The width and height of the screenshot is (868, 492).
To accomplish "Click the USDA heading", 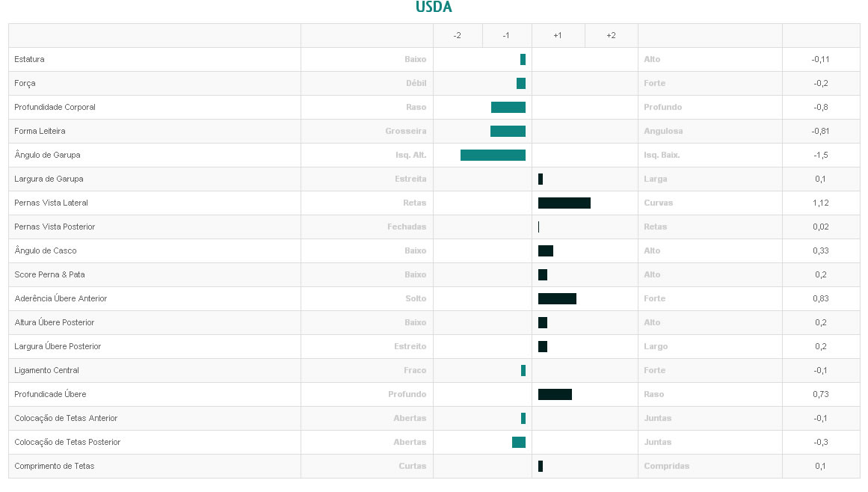I will (434, 7).
